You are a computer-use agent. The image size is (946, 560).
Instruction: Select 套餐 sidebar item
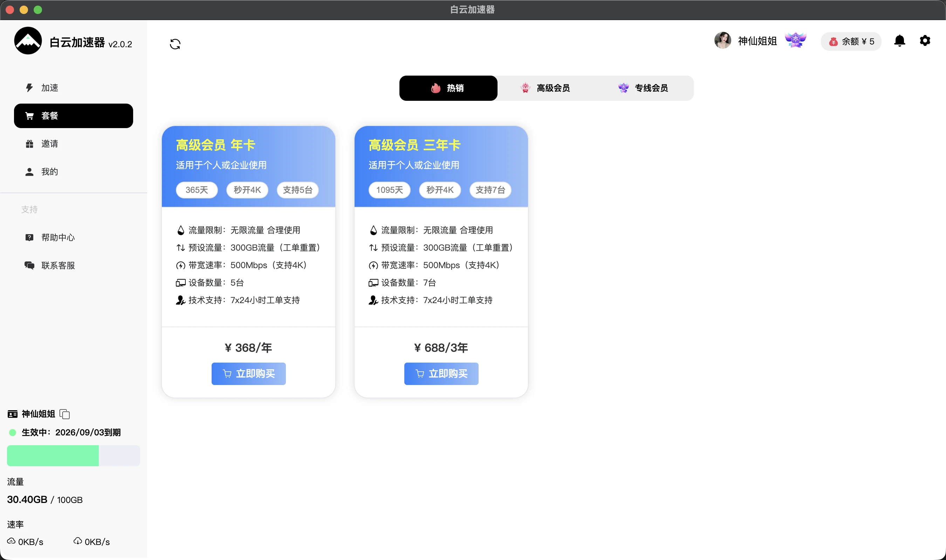[73, 116]
